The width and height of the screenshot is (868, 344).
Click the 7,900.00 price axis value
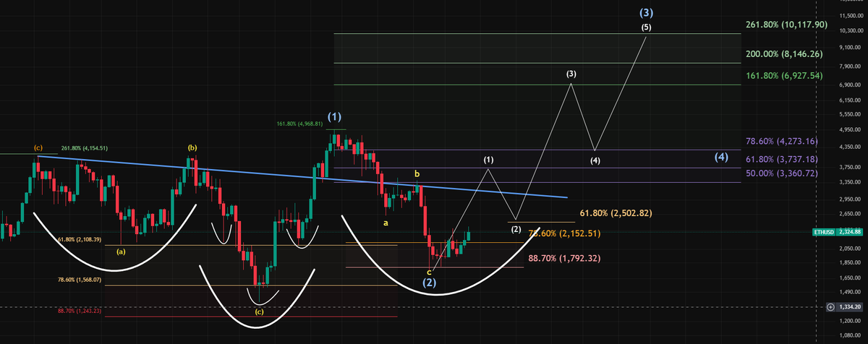click(851, 67)
